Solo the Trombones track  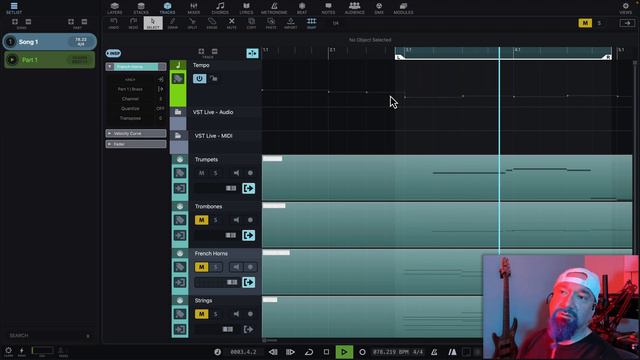point(216,220)
